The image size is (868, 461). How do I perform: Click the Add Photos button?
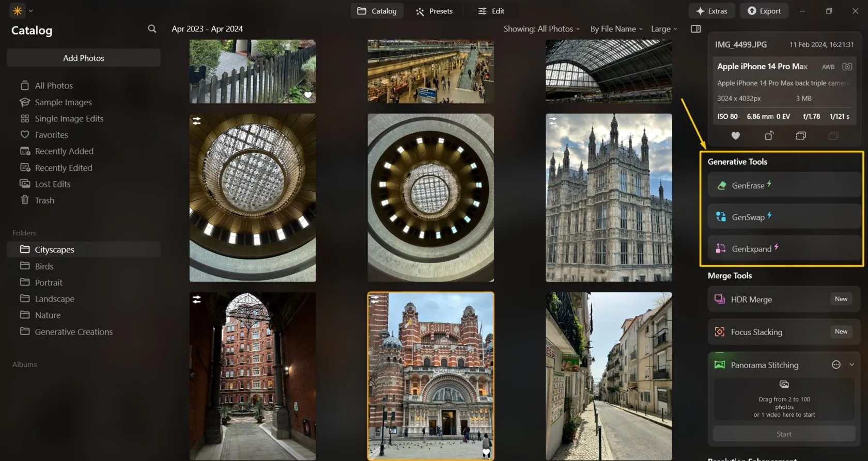84,58
